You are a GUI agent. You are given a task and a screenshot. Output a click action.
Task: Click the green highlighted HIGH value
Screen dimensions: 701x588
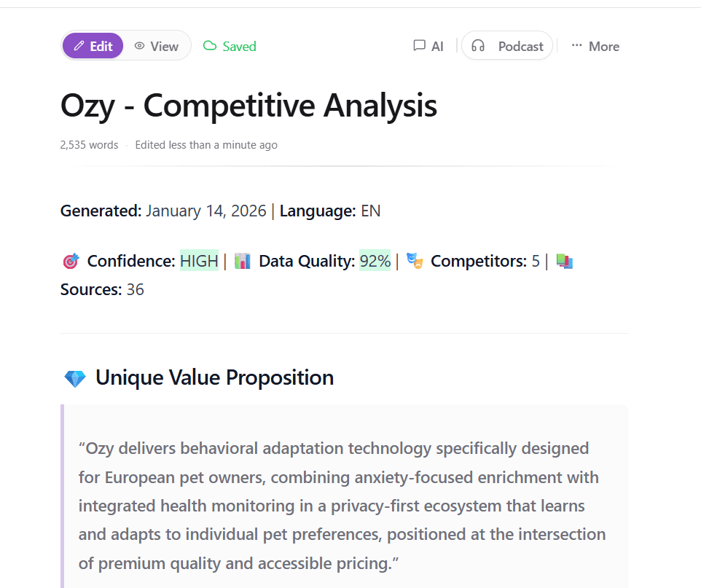199,261
